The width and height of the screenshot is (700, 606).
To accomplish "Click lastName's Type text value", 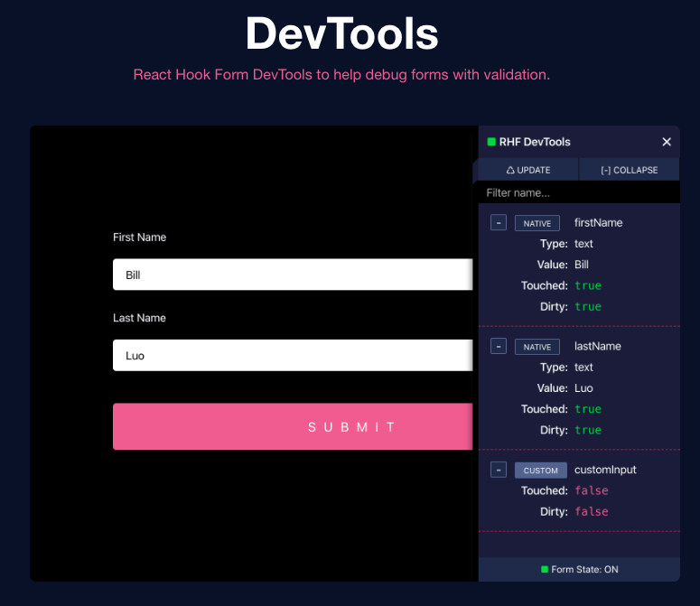I will click(583, 368).
